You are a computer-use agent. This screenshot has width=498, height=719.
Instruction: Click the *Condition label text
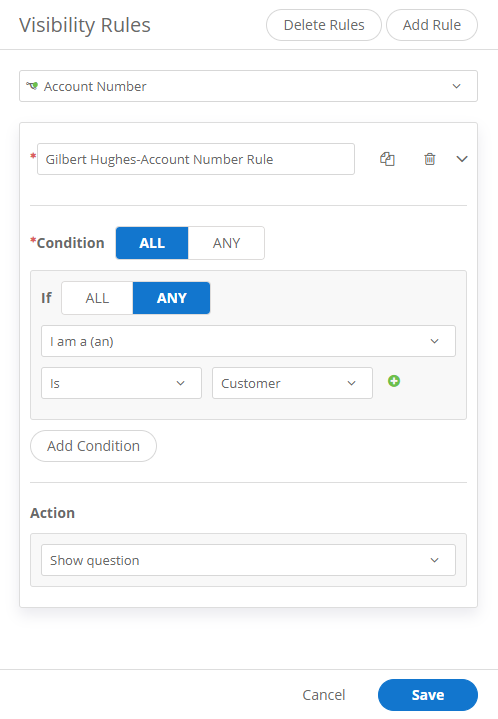pyautogui.click(x=67, y=243)
